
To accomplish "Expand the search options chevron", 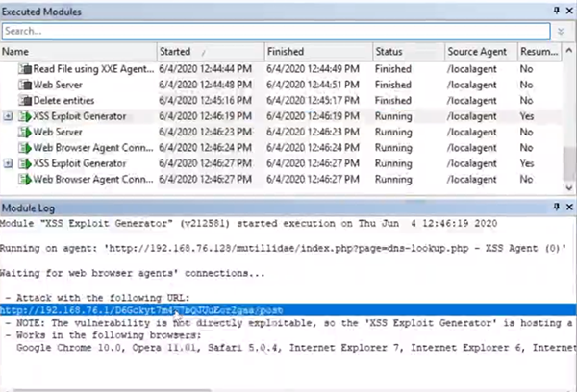I will tap(561, 32).
